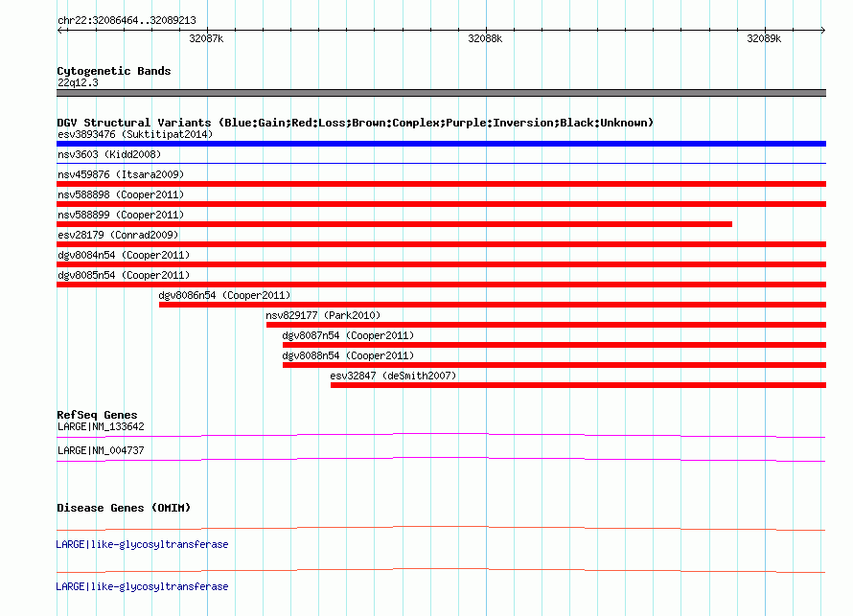853x616 pixels.
Task: Select the red bar under esv28179
Action: [x=441, y=244]
